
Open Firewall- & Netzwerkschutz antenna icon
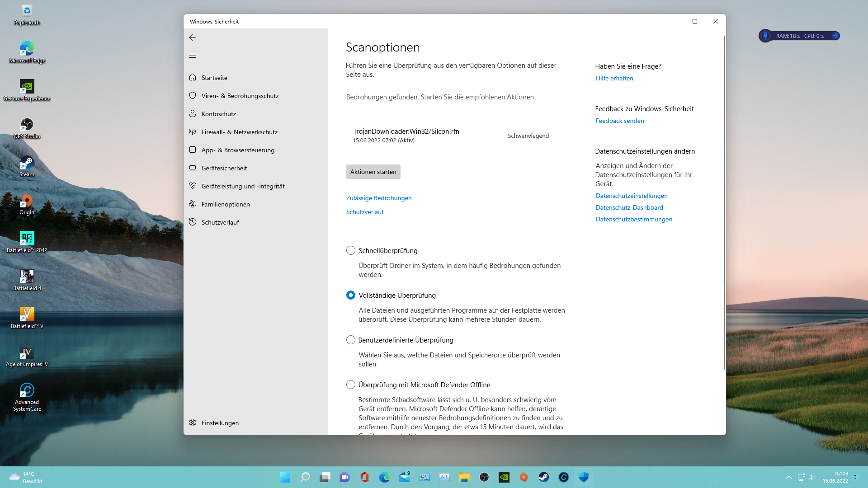(x=193, y=132)
